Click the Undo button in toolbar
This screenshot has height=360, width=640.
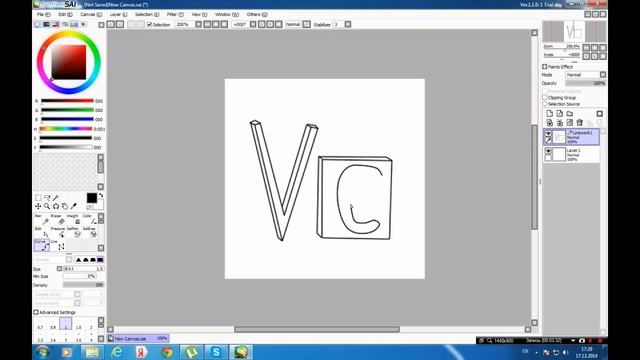point(111,24)
